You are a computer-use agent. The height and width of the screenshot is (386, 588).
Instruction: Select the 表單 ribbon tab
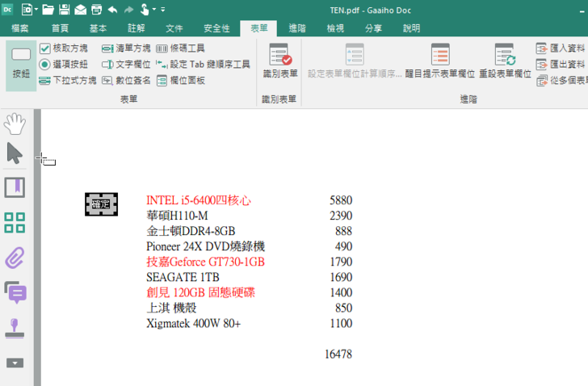pyautogui.click(x=258, y=28)
